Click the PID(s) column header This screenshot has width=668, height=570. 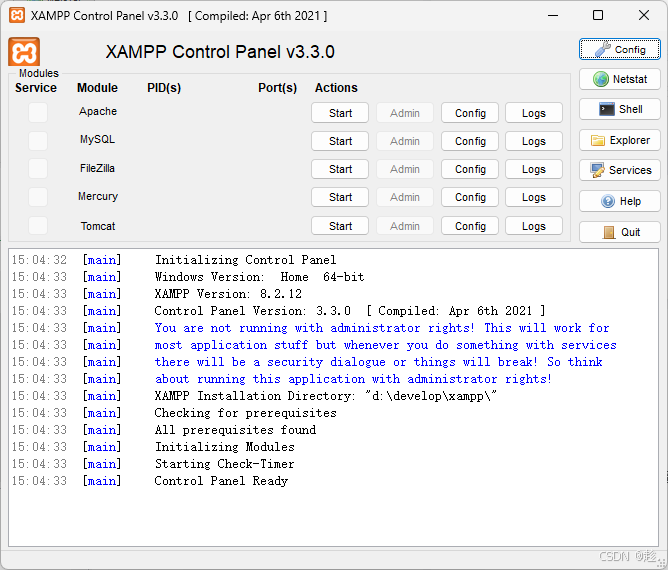(x=164, y=88)
